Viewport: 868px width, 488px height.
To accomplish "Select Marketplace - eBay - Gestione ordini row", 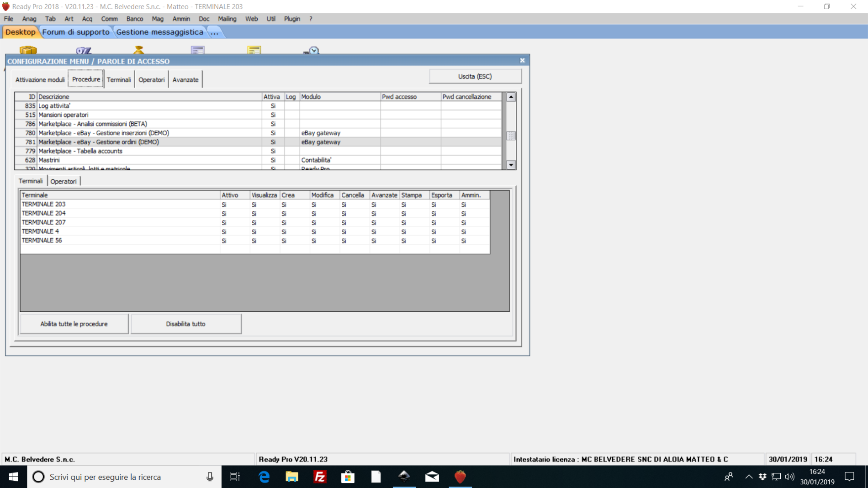I will pyautogui.click(x=258, y=142).
